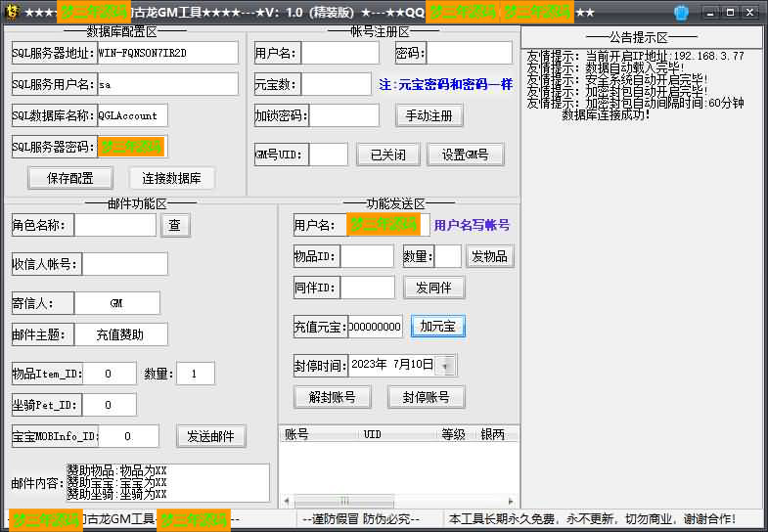This screenshot has height=532, width=768.
Task: Click the 账号 column header
Action: [318, 434]
